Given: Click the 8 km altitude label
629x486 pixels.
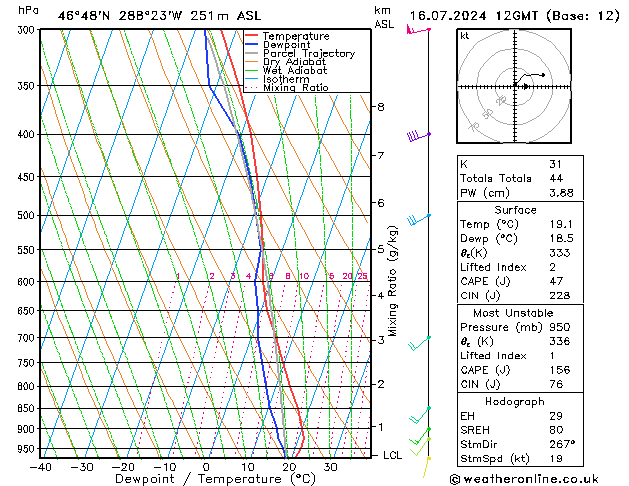Looking at the screenshot, I should (381, 107).
